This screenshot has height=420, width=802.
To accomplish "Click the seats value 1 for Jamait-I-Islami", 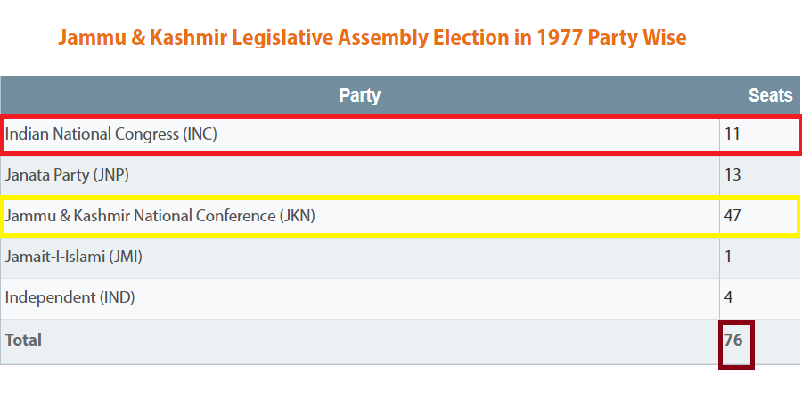I will (728, 256).
